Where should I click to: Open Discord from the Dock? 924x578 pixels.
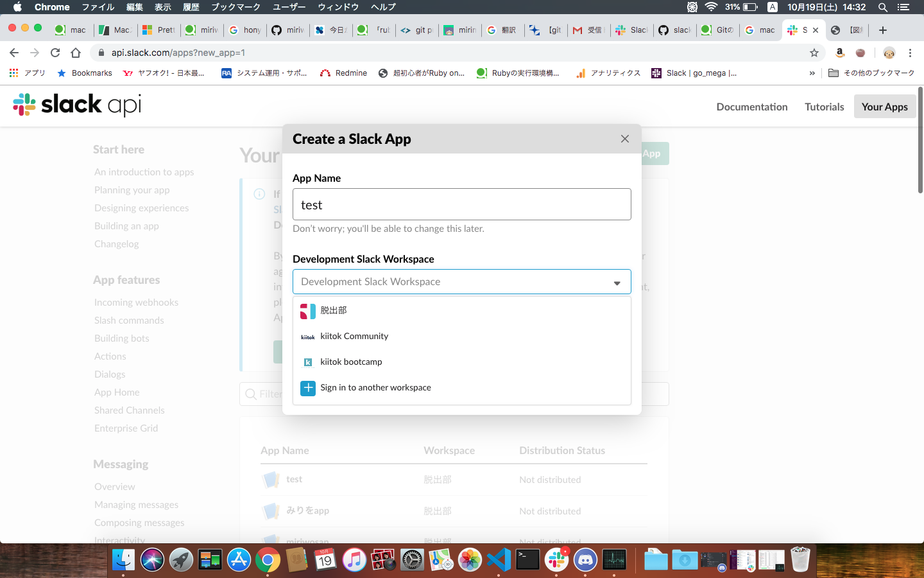585,560
